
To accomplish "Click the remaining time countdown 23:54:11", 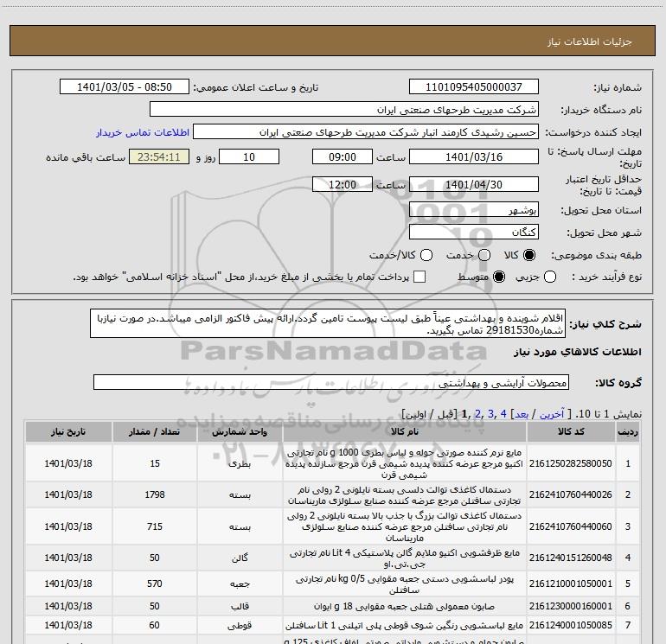I will click(159, 156).
